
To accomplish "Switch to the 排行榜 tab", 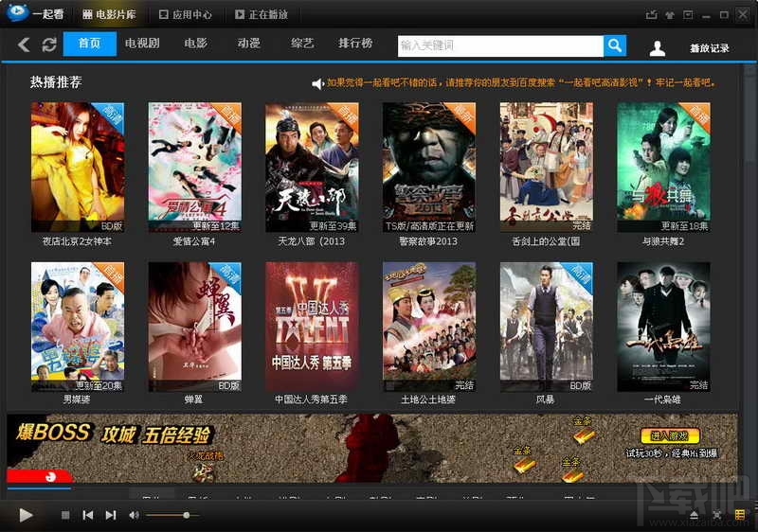I will [x=355, y=44].
